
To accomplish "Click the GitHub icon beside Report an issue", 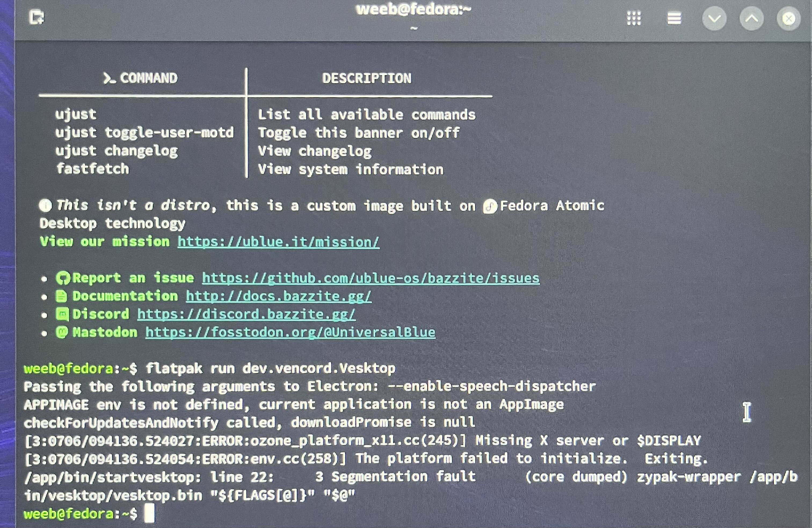I will [x=63, y=278].
